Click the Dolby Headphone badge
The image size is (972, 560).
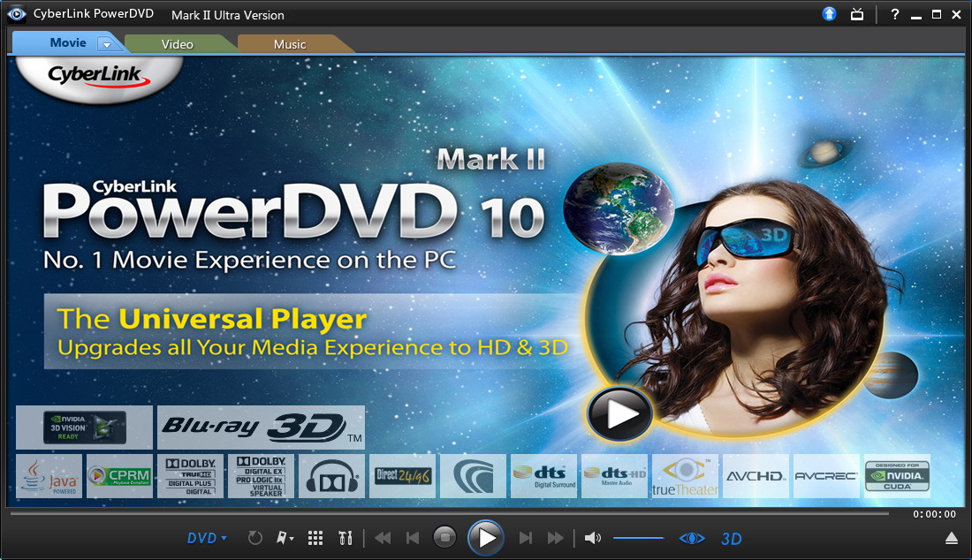pos(331,476)
